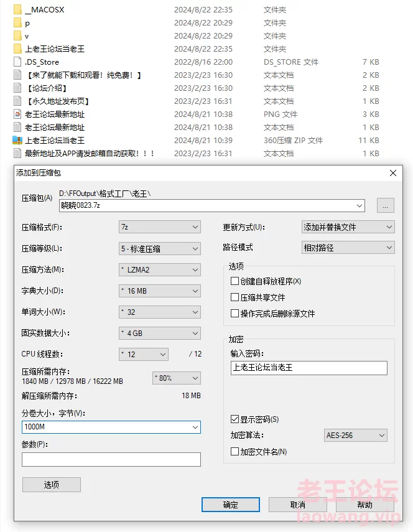Select the 最新地址及APP请发邮箱自动获取 document icon
The height and width of the screenshot is (532, 413).
[x=17, y=153]
